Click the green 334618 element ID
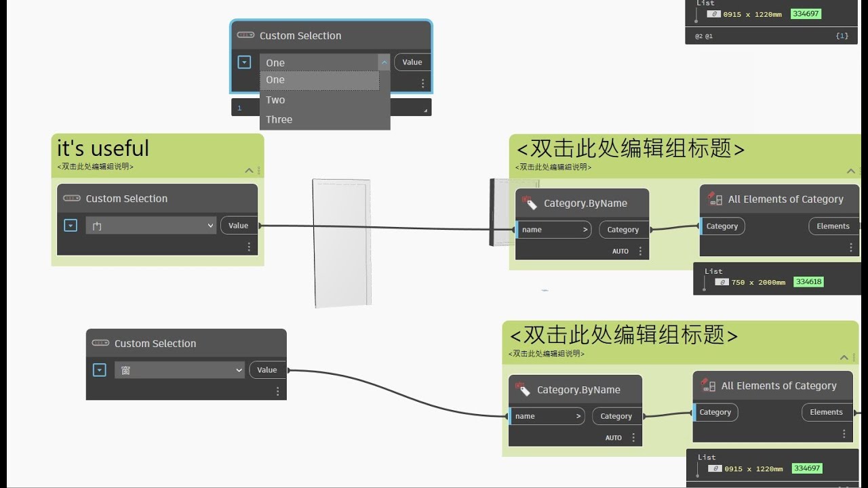This screenshot has width=868, height=488. point(808,282)
